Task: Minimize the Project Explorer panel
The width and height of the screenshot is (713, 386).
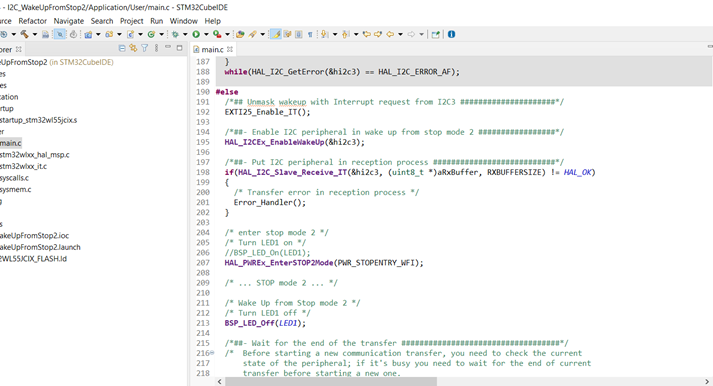Action: pos(168,46)
